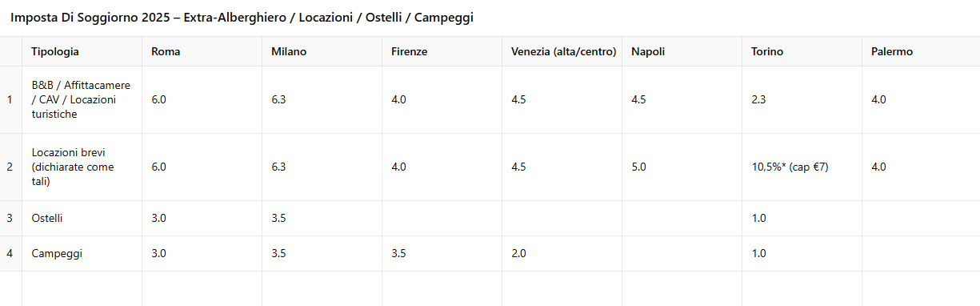This screenshot has width=980, height=306.
Task: Click the Locazioni brevi typology cell
Action: 82,167
